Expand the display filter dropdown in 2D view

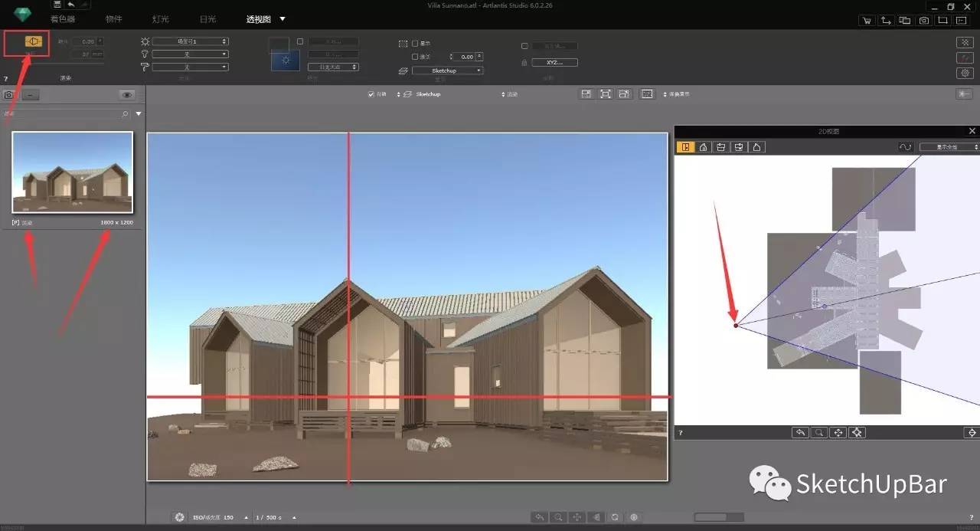pyautogui.click(x=949, y=147)
